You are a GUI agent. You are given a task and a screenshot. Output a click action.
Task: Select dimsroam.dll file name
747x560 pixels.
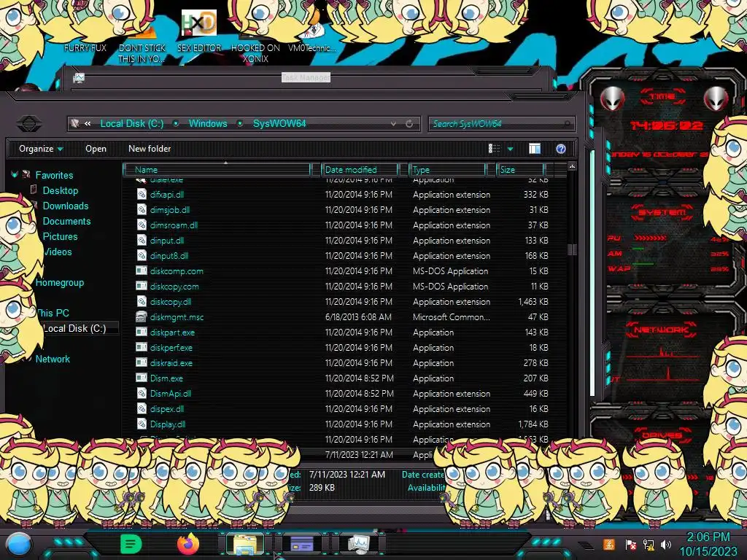click(174, 225)
